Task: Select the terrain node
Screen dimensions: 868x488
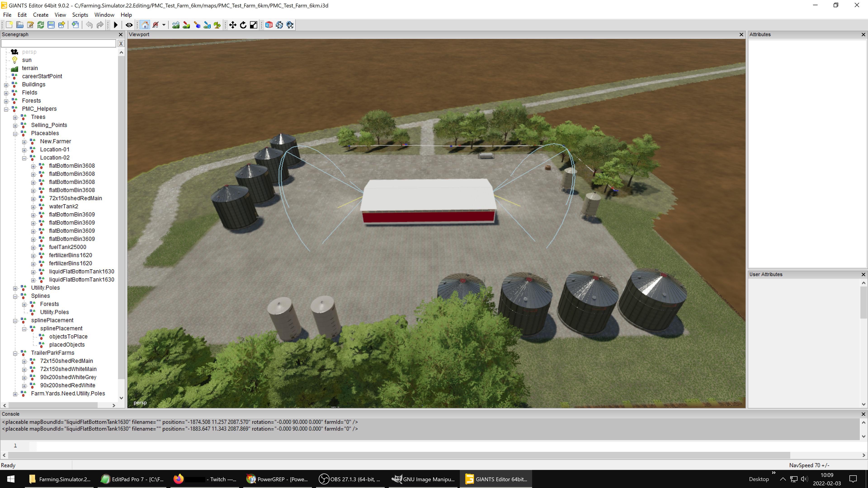Action: [30, 68]
